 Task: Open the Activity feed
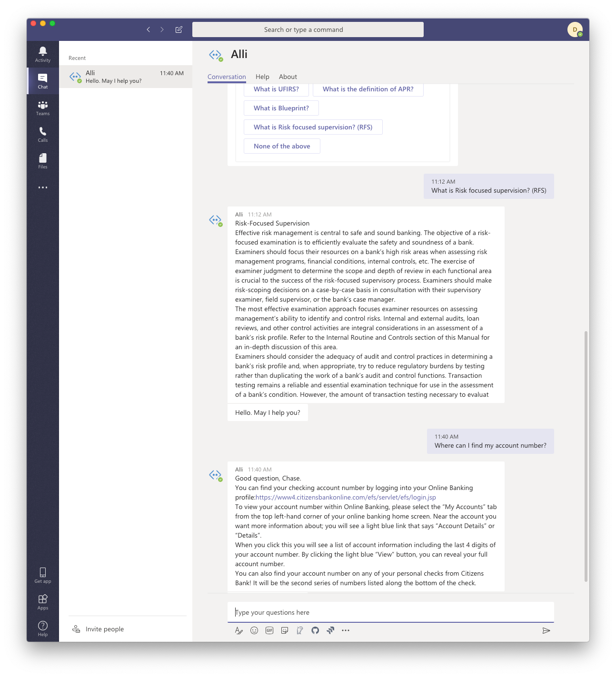(x=43, y=54)
